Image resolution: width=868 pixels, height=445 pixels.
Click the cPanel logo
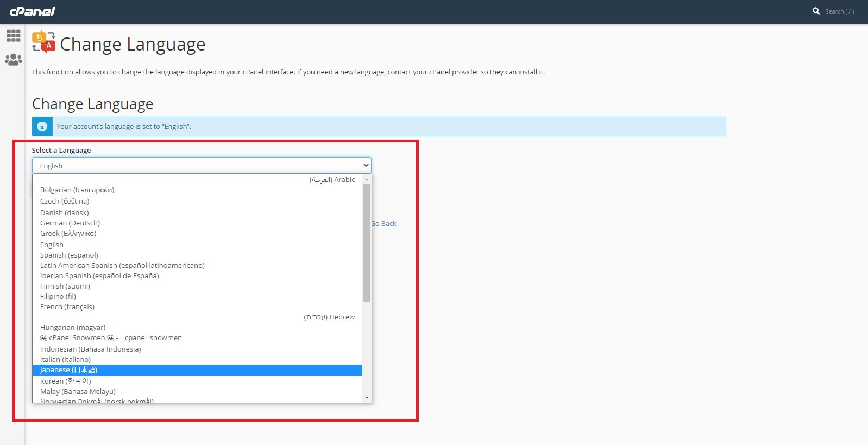pos(33,11)
